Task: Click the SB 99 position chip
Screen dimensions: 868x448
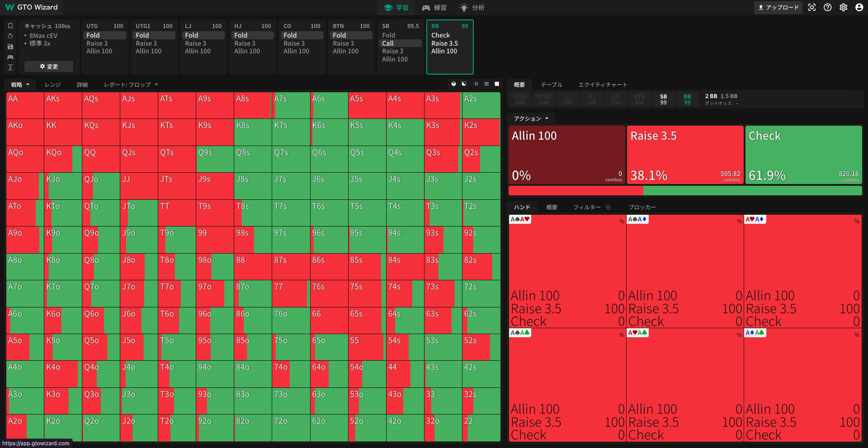Action: click(663, 99)
